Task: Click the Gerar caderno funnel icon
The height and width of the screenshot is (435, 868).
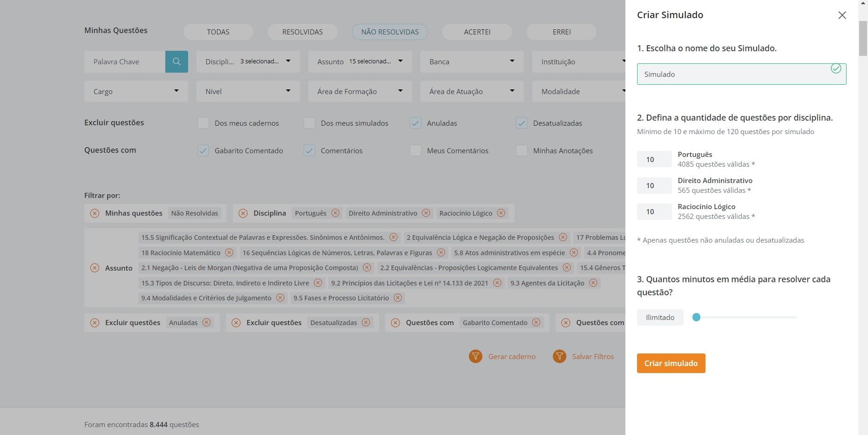Action: pos(475,356)
